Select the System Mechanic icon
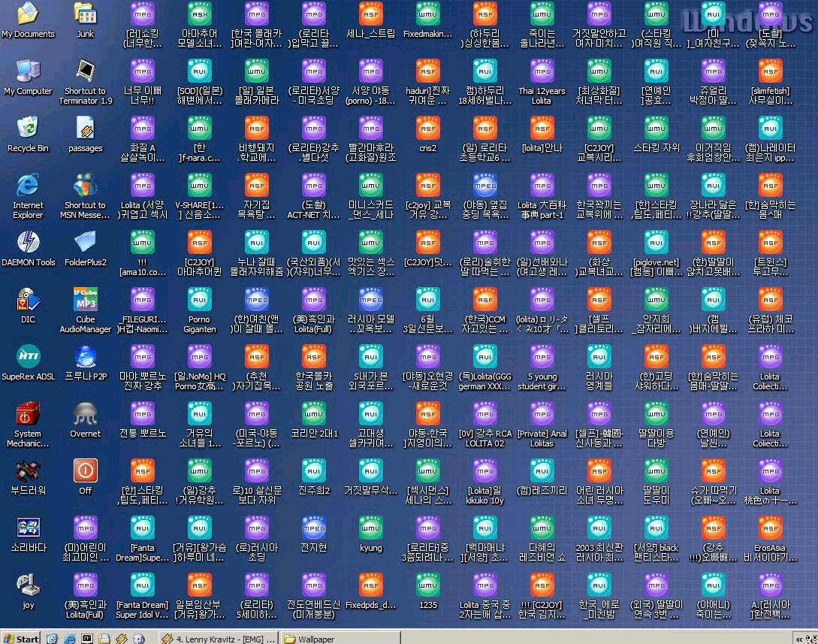 (28, 414)
